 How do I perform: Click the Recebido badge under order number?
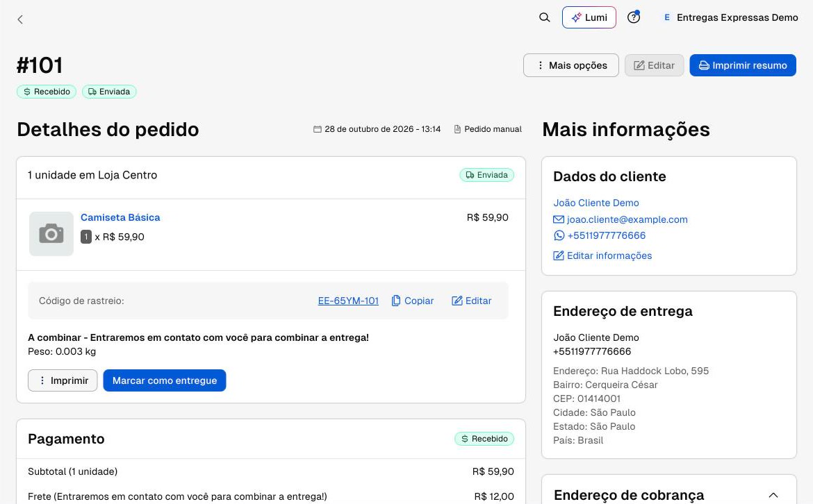pyautogui.click(x=47, y=92)
